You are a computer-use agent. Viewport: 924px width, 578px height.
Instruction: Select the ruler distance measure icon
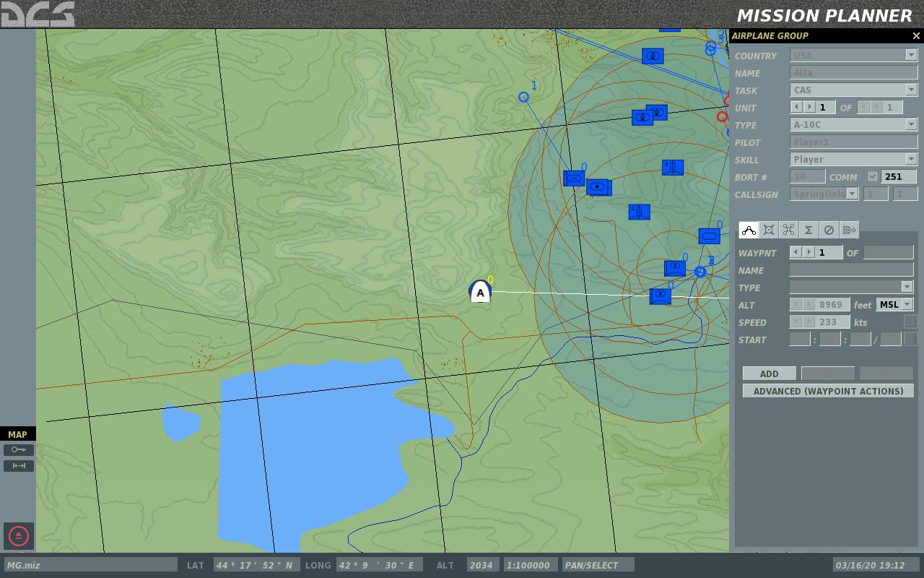click(19, 466)
